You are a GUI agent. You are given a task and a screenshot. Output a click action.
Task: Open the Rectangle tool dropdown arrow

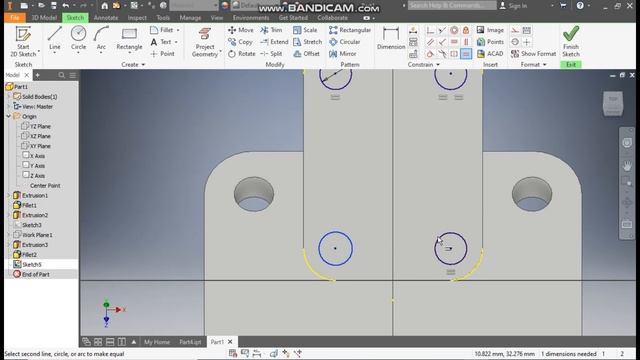pos(129,53)
